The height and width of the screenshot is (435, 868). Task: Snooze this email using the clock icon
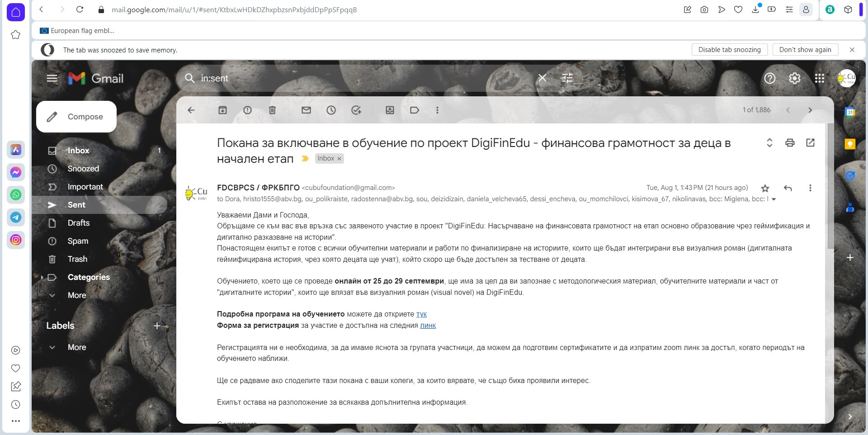(331, 110)
